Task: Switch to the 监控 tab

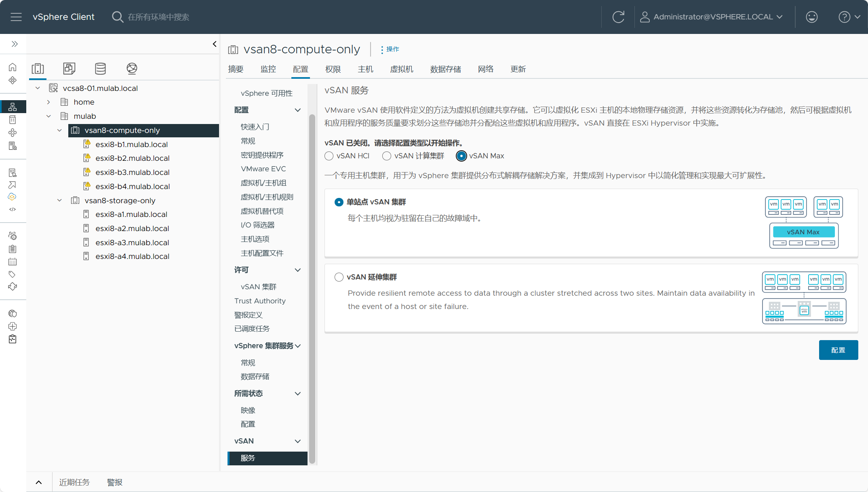Action: click(268, 69)
